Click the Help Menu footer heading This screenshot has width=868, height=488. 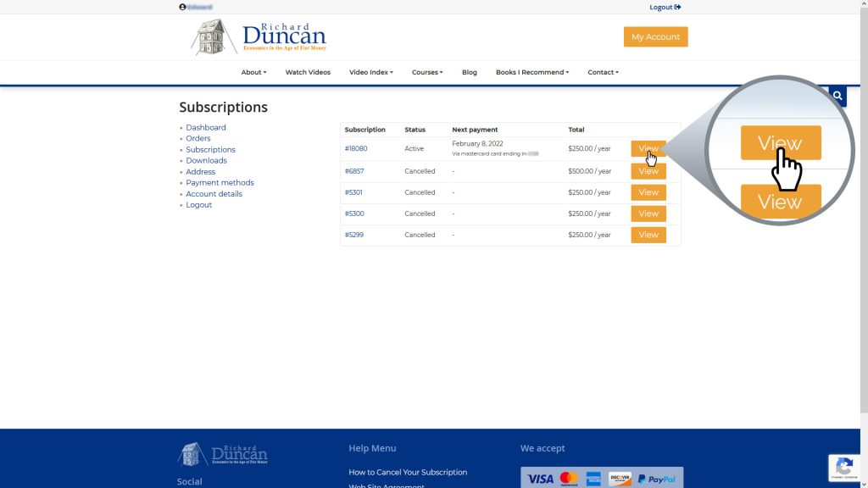pyautogui.click(x=373, y=448)
